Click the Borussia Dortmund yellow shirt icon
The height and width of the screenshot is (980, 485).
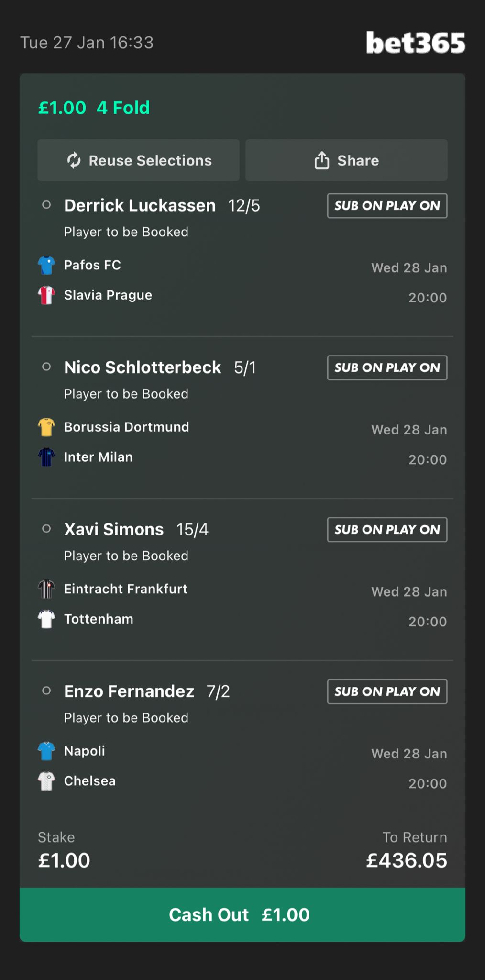[46, 427]
